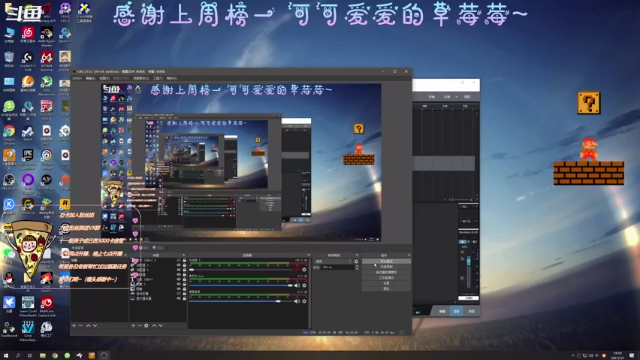The height and width of the screenshot is (360, 640).
Task: Open MultiCam Capture Lite desktop icon
Action: (x=47, y=303)
